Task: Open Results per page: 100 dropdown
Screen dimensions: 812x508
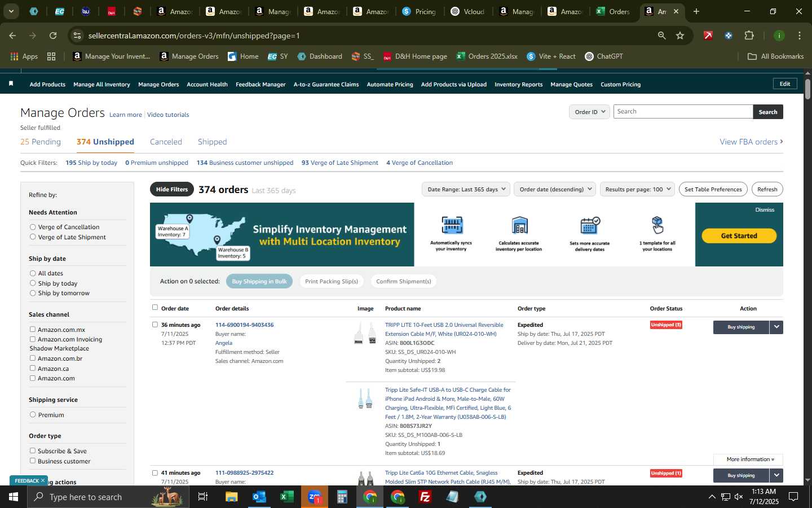Action: (x=638, y=189)
